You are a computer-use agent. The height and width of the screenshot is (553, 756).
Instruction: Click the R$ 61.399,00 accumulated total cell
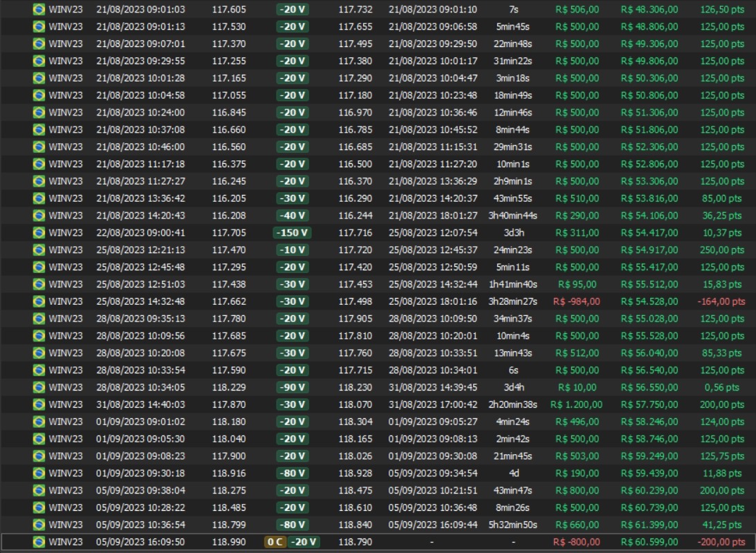point(649,525)
